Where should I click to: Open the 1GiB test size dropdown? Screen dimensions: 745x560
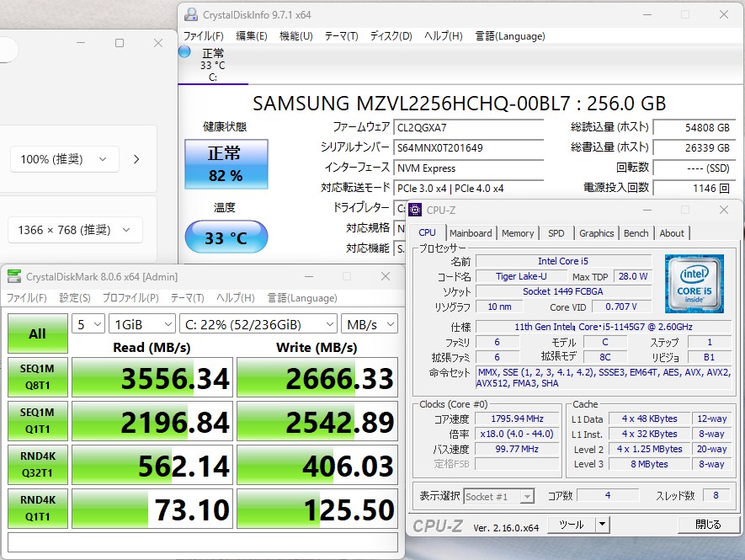click(x=141, y=324)
